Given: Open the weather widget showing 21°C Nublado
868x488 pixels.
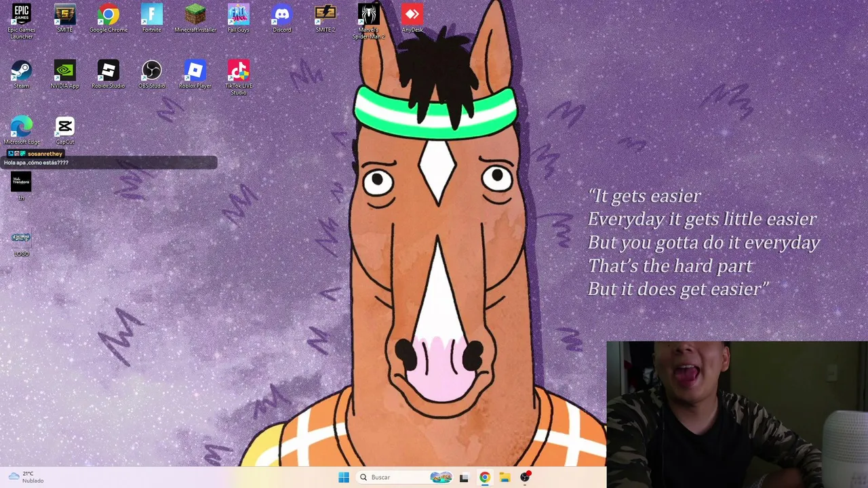Looking at the screenshot, I should [x=26, y=477].
